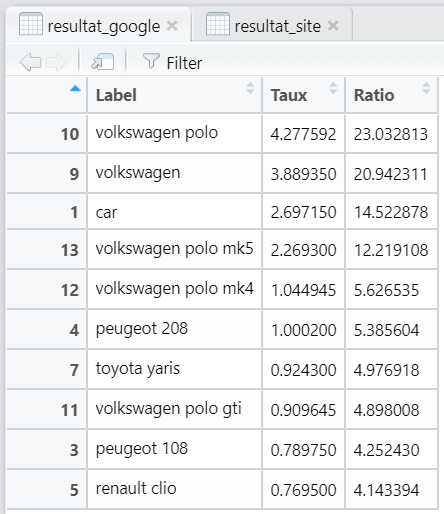Click the Label column header
This screenshot has width=444, height=514.
(x=174, y=95)
